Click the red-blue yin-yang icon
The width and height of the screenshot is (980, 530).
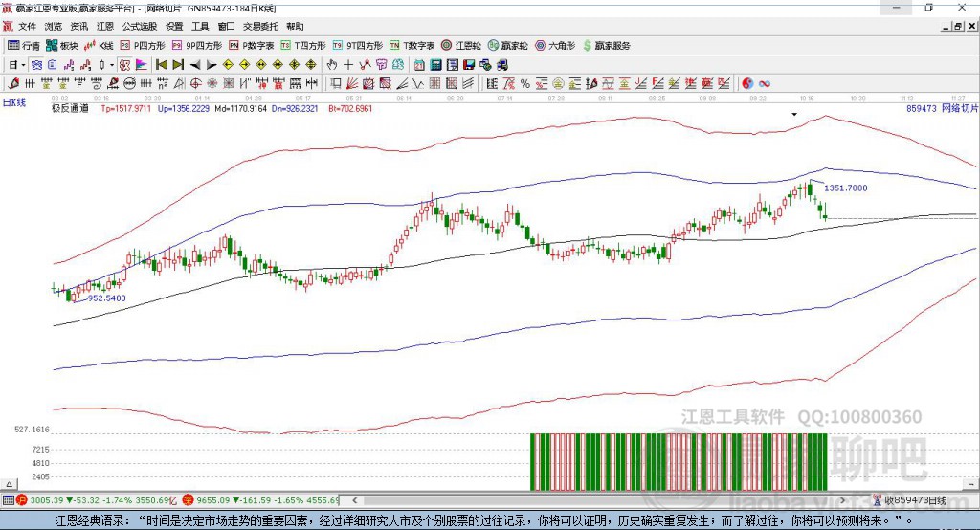pos(747,84)
